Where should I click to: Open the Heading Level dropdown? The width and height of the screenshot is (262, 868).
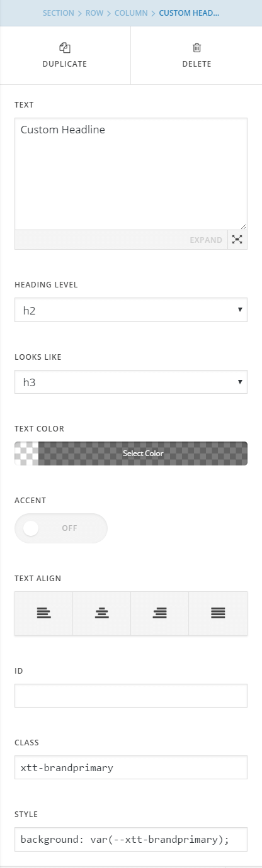131,310
